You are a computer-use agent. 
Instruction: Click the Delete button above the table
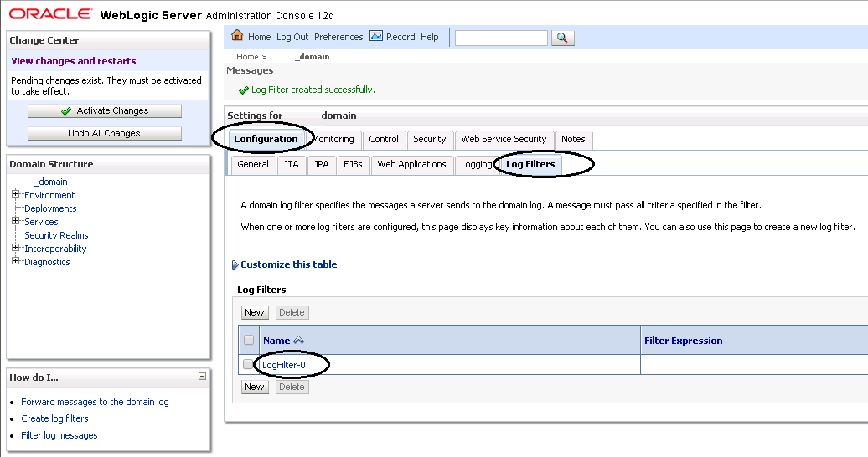(292, 312)
